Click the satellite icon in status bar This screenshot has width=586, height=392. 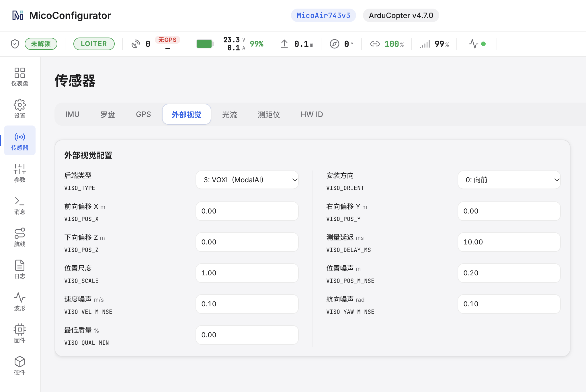[136, 44]
